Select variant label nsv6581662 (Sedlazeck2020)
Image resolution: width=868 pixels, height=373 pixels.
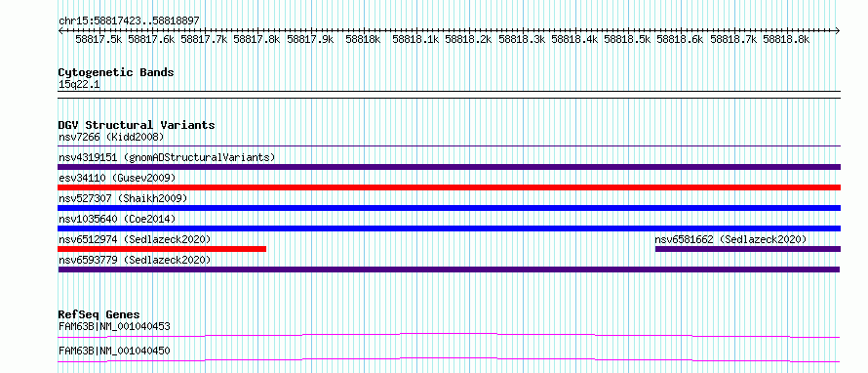pos(730,239)
